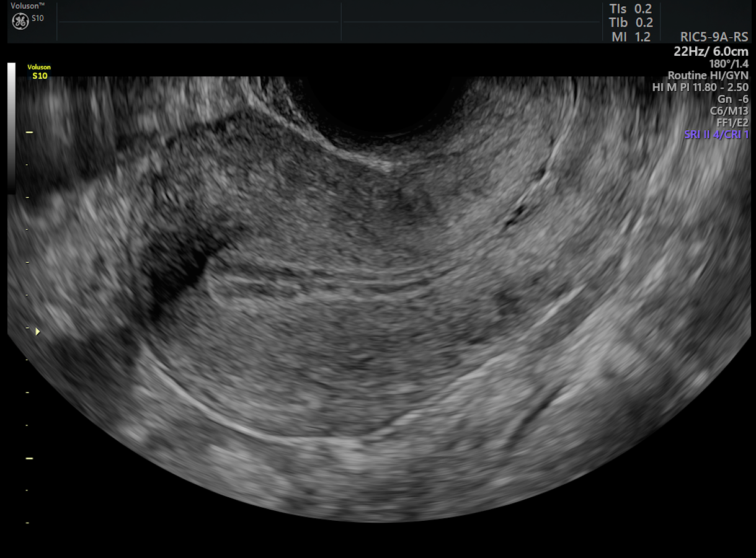Click the purple SRI II 4/CRI 1 label

[716, 135]
